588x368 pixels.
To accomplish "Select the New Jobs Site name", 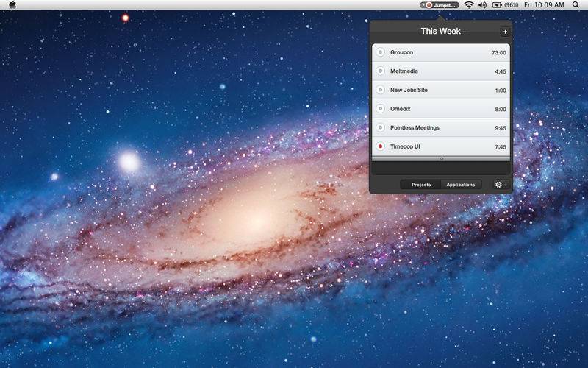I will pos(409,90).
